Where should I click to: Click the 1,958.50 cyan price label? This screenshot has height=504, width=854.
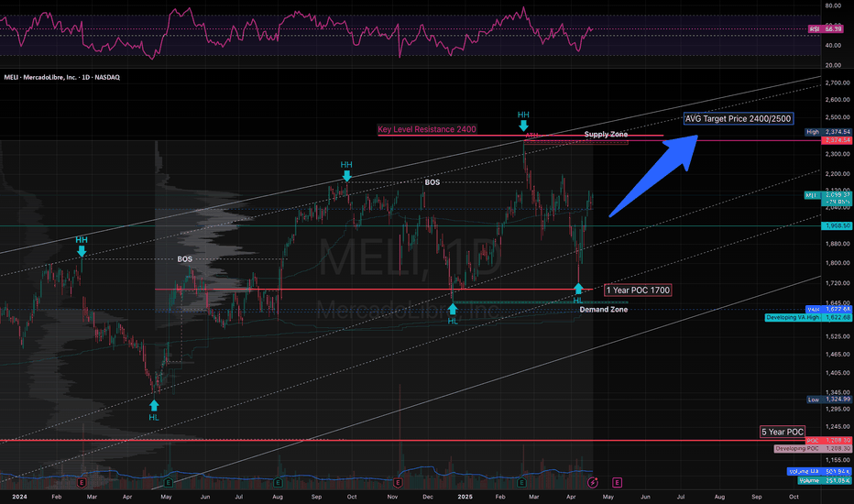click(838, 225)
